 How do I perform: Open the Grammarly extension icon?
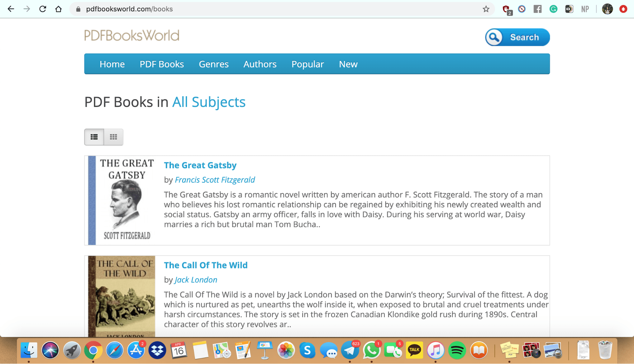pyautogui.click(x=553, y=9)
